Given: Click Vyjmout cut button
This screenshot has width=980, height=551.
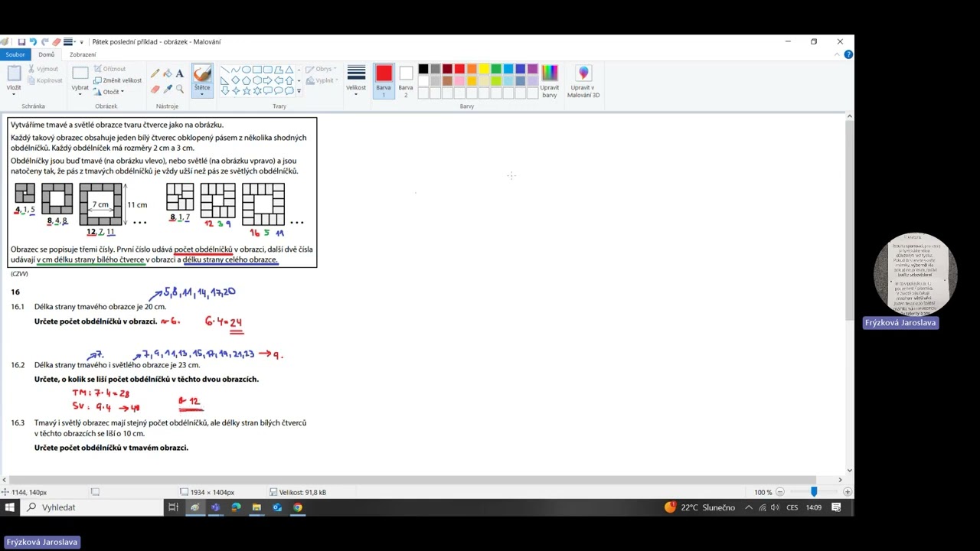Looking at the screenshot, I should coord(42,69).
